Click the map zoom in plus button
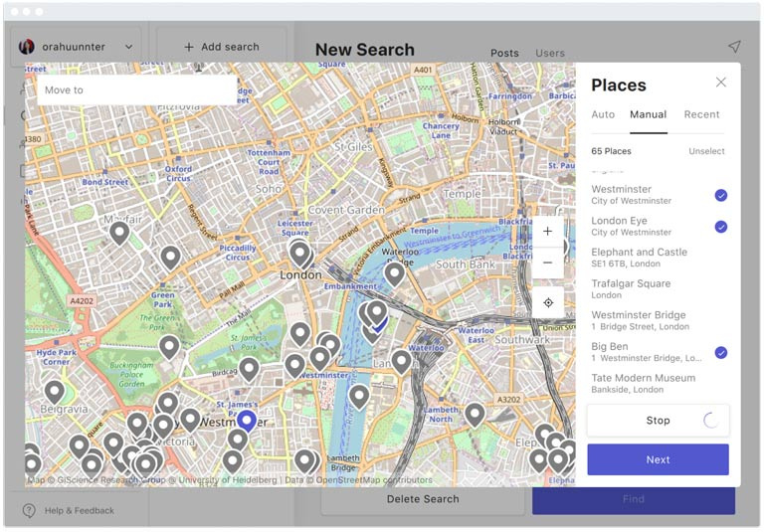Viewport: 764px width, 532px height. pyautogui.click(x=547, y=232)
